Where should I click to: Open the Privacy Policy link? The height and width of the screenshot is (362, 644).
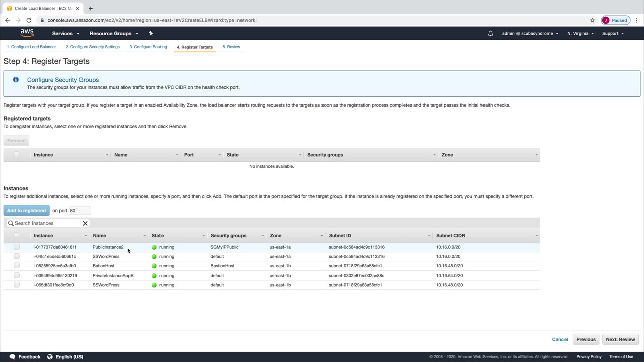[589, 357]
